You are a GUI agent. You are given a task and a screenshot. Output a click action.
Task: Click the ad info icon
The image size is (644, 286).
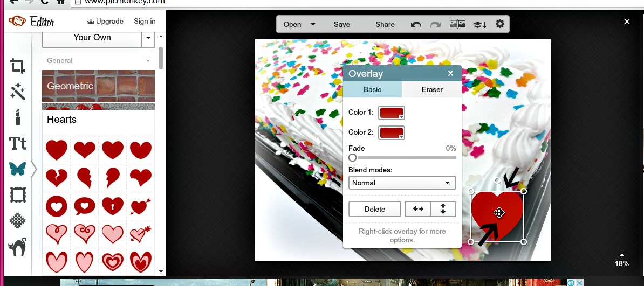click(571, 283)
